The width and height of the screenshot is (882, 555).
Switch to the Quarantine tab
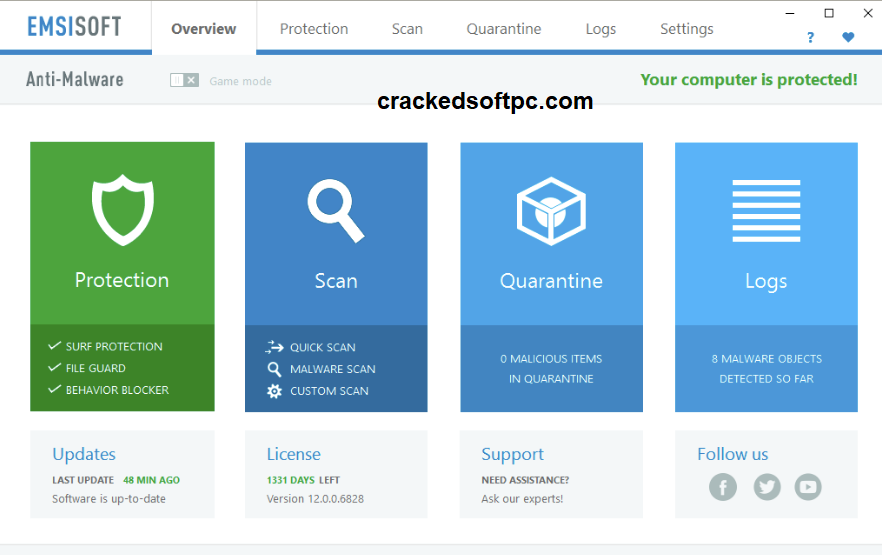click(x=504, y=29)
